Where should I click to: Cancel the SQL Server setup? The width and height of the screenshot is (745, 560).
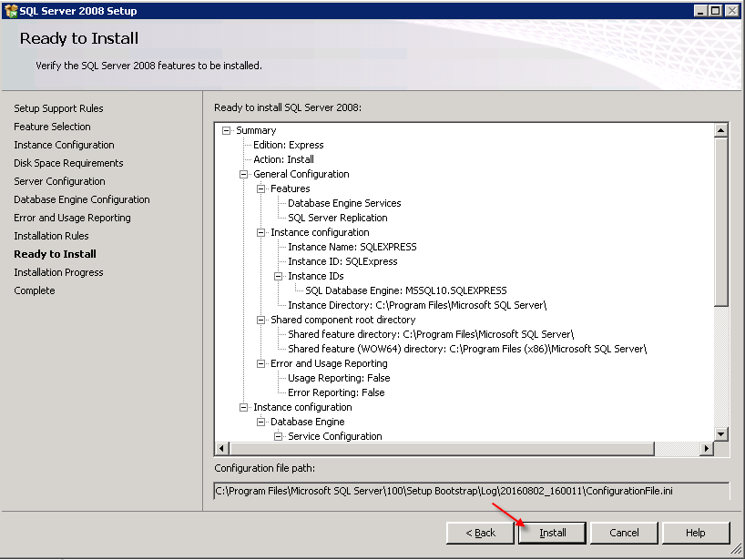point(624,533)
